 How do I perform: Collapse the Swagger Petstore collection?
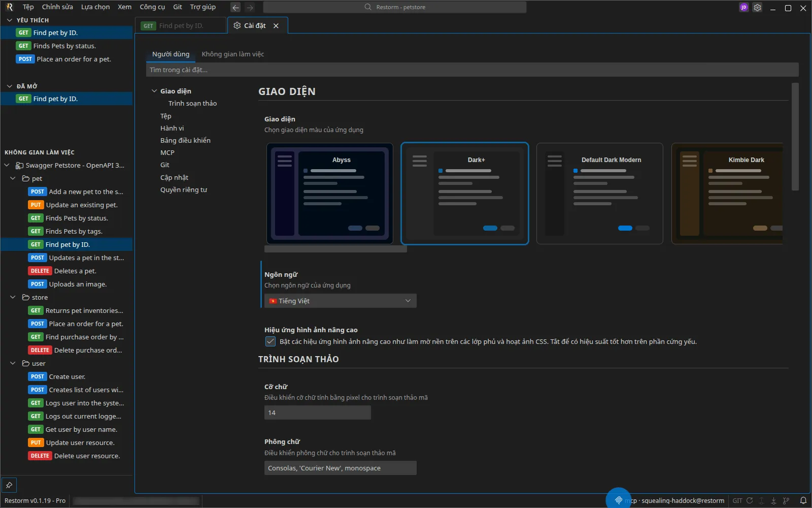(x=7, y=165)
